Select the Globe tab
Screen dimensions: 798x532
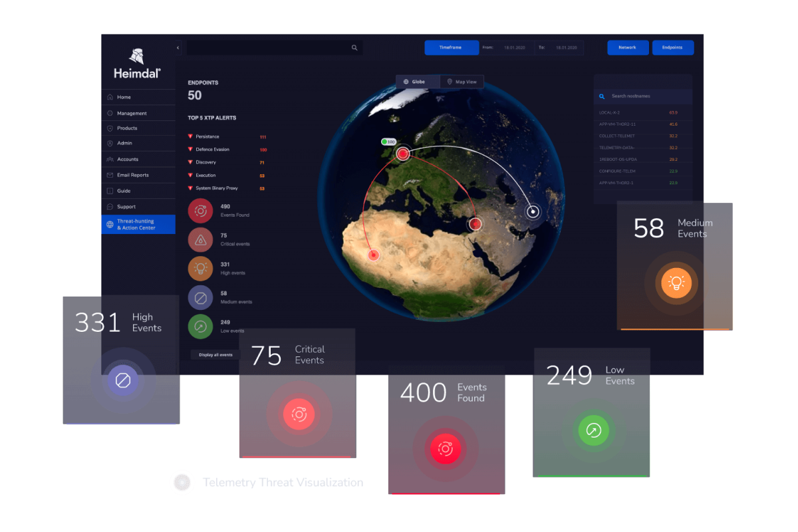point(416,81)
